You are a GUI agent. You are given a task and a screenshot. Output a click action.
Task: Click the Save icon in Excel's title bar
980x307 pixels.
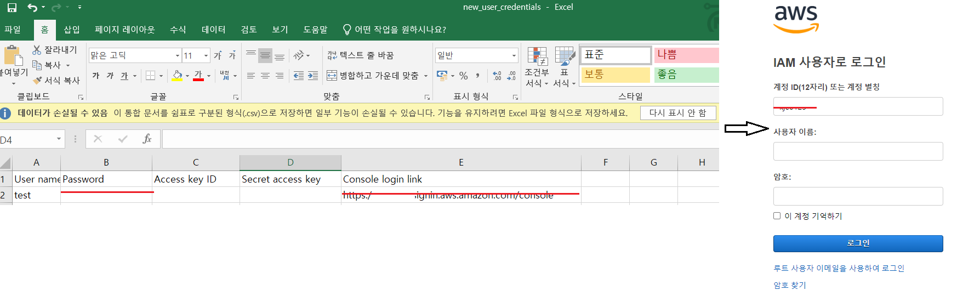point(12,8)
